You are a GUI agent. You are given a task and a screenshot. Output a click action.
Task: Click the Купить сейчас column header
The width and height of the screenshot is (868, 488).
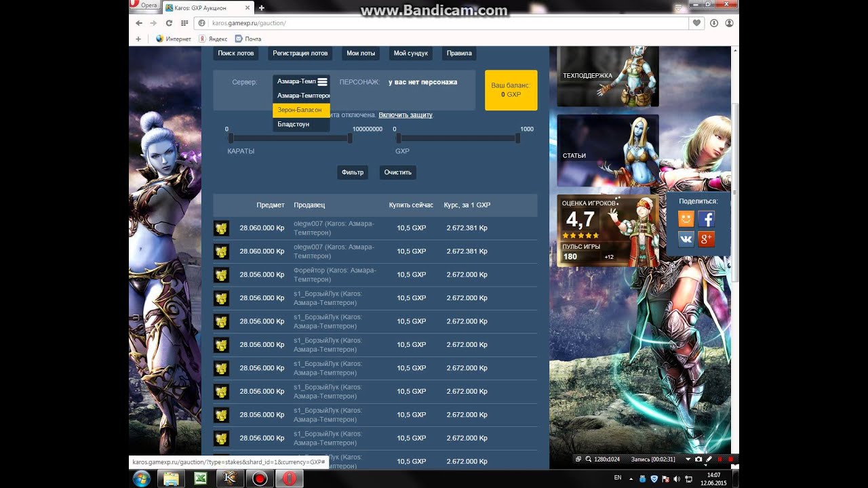[x=411, y=205]
